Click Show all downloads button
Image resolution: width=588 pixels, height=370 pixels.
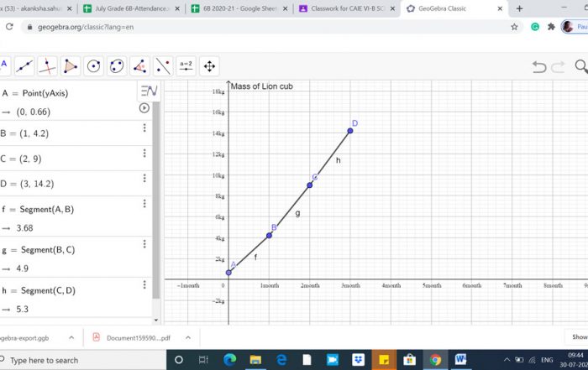[x=578, y=337]
